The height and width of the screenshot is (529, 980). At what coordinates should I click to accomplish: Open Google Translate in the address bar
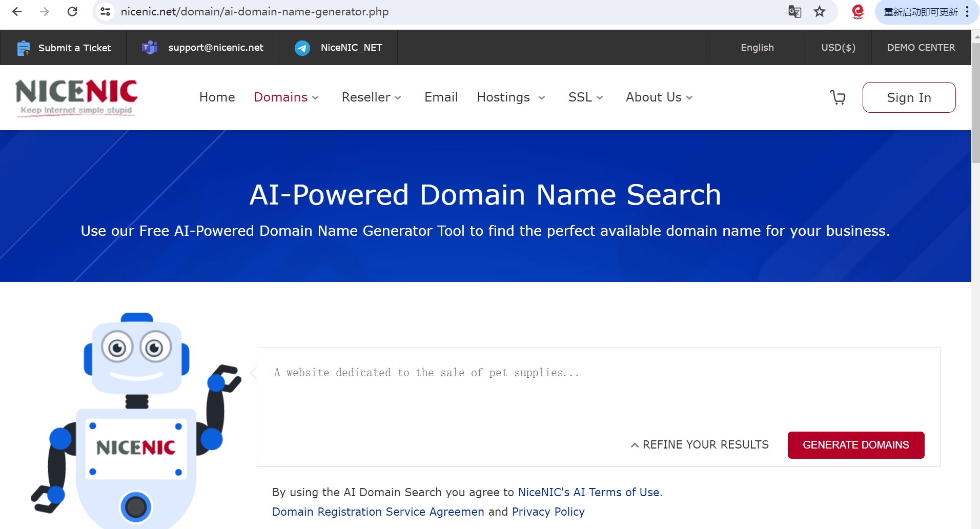point(795,11)
